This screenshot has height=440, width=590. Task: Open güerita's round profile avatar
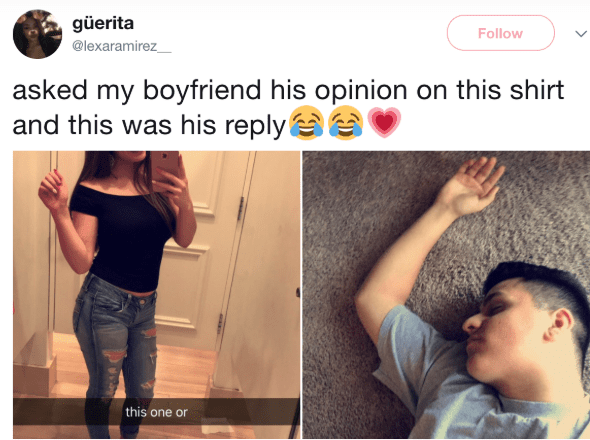(x=37, y=34)
